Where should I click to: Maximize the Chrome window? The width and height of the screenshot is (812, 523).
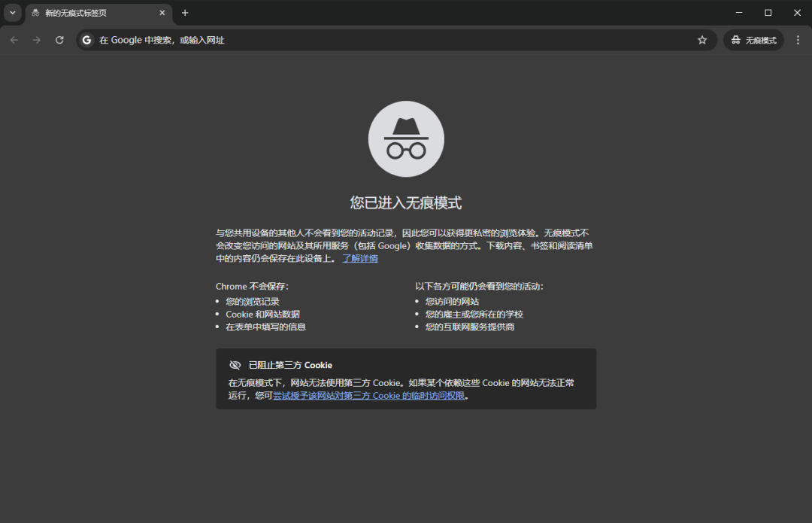[x=768, y=13]
